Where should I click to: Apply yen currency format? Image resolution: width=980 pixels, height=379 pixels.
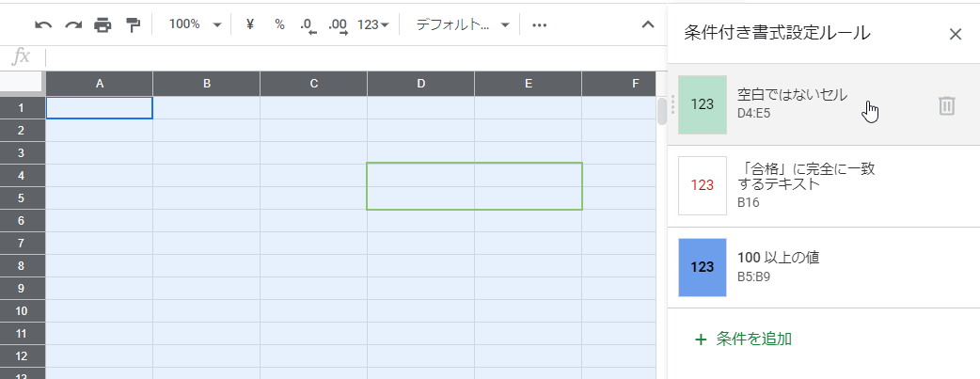pyautogui.click(x=250, y=25)
